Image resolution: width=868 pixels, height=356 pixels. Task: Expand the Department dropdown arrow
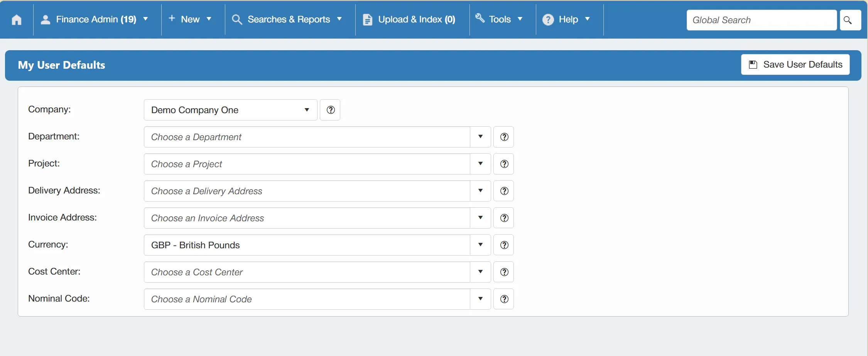pyautogui.click(x=480, y=137)
